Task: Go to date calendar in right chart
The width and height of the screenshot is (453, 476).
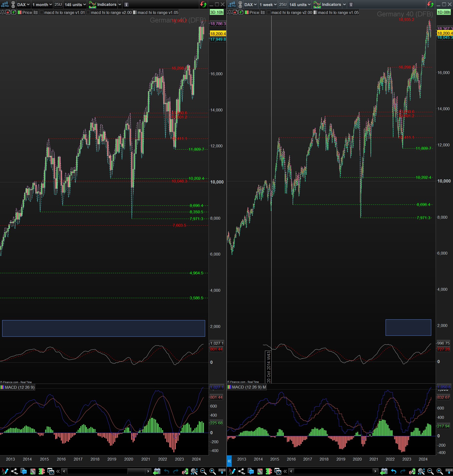Action: point(384,471)
